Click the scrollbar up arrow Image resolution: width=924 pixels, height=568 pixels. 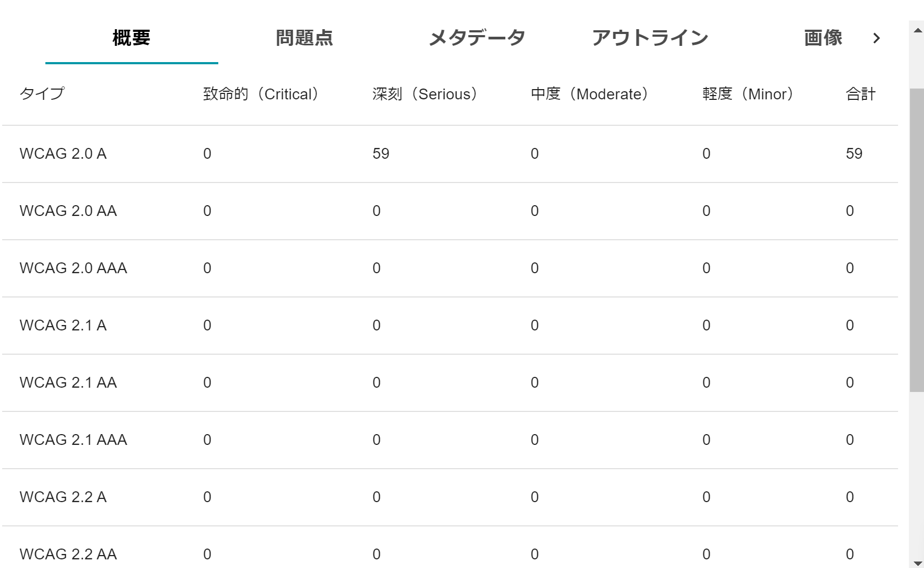[x=918, y=30]
